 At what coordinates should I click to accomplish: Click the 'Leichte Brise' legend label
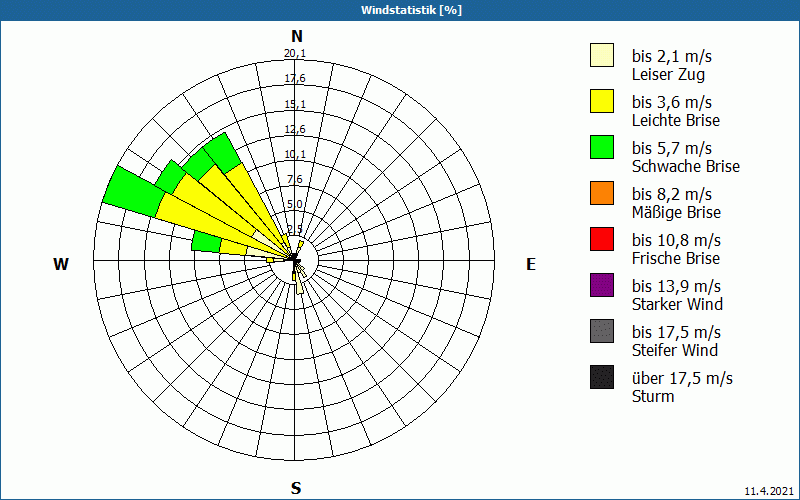[676, 120]
